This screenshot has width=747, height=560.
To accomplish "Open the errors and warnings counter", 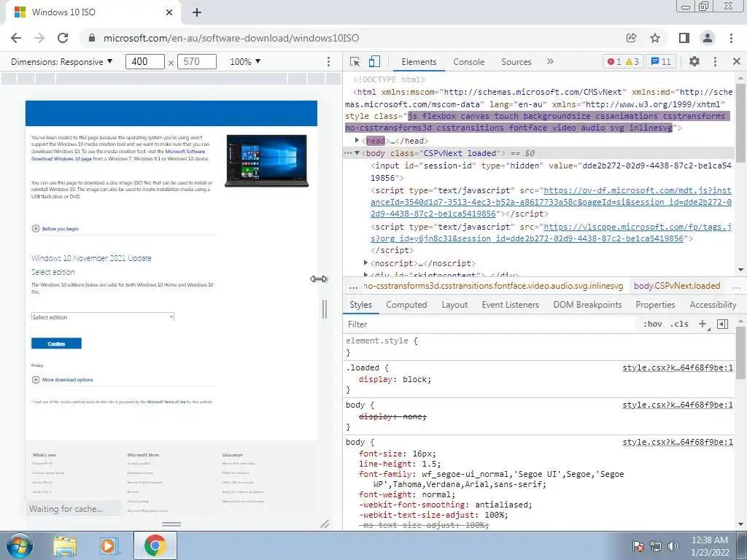I will 623,61.
